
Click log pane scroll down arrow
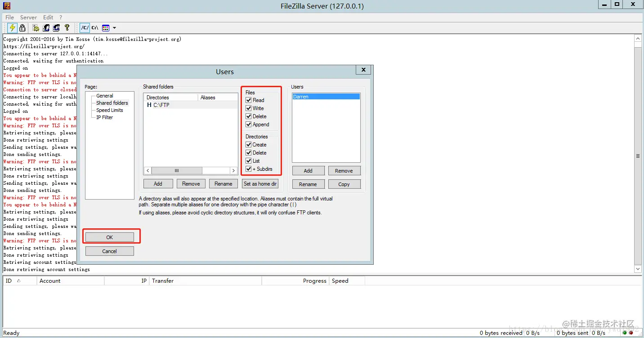(638, 269)
